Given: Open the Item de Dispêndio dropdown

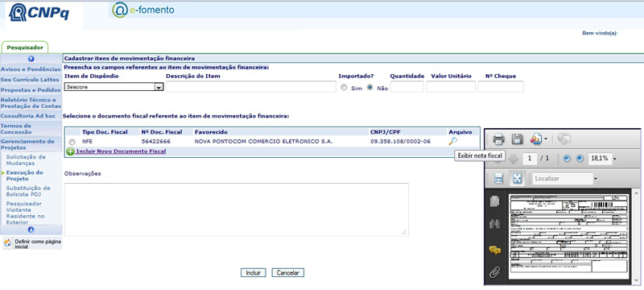Looking at the screenshot, I should pos(114,87).
